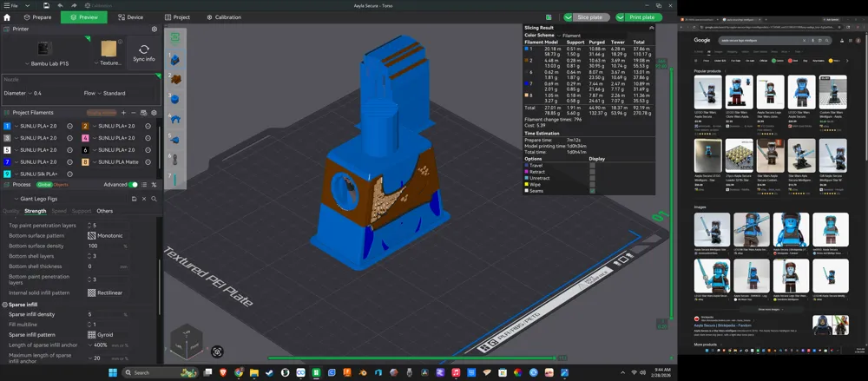
Task: Redo the last undone action
Action: 74,5
